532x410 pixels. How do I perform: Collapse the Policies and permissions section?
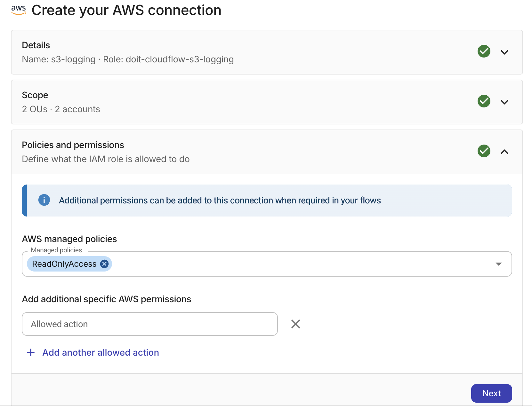[x=504, y=152]
